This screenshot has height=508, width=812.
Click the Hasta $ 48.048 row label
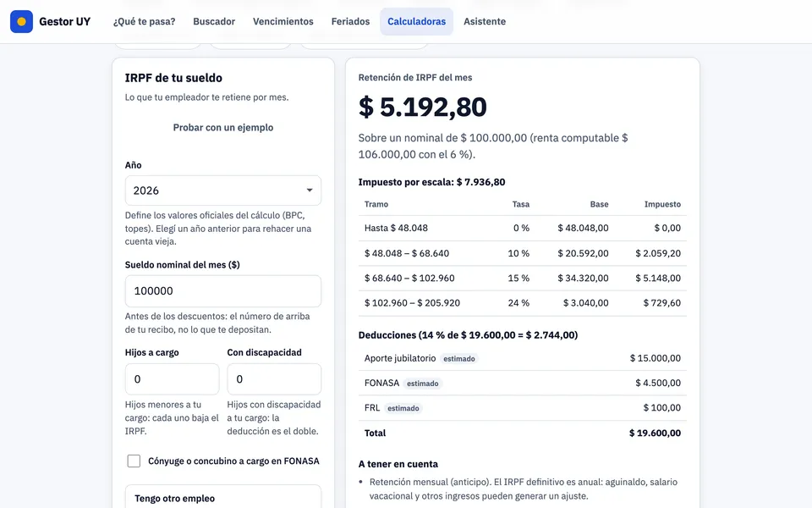click(x=396, y=228)
